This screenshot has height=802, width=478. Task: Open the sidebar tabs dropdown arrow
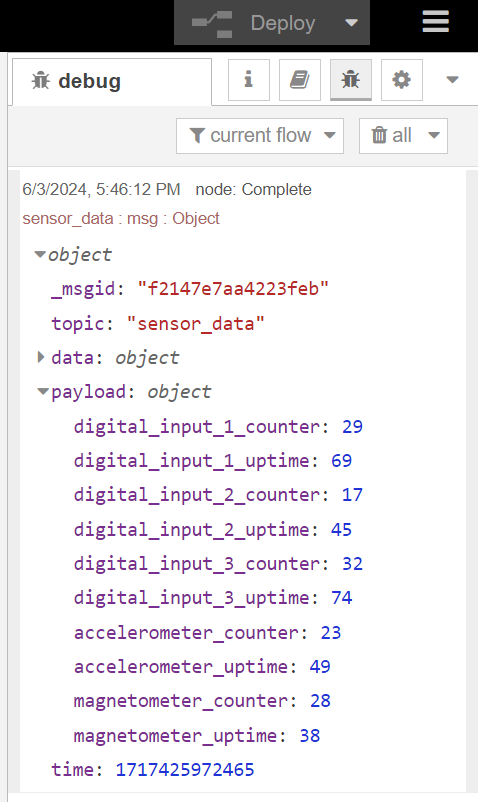click(452, 80)
